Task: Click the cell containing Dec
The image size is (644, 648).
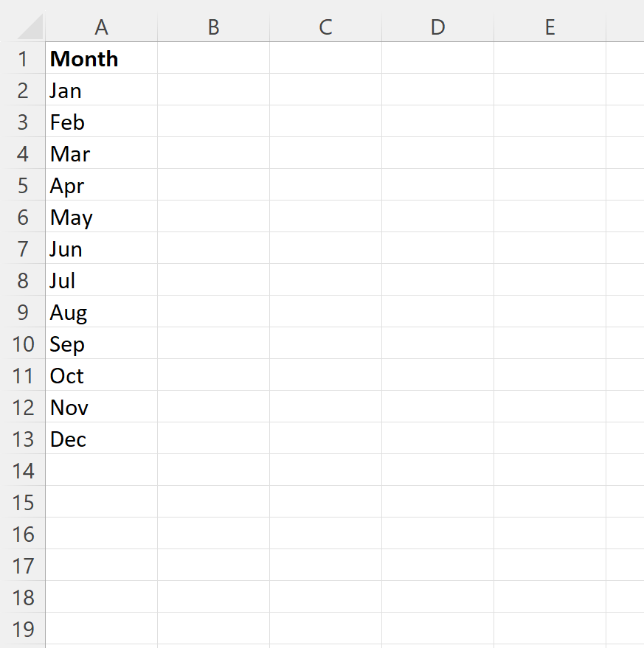Action: pos(101,439)
